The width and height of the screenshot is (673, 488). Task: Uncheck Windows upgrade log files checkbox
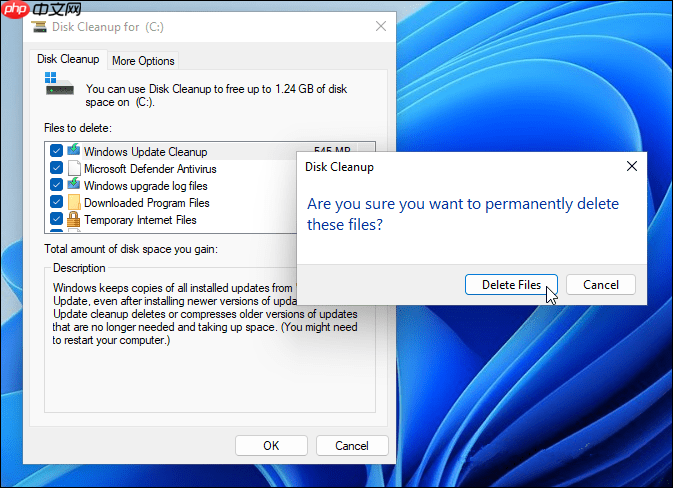(x=56, y=185)
